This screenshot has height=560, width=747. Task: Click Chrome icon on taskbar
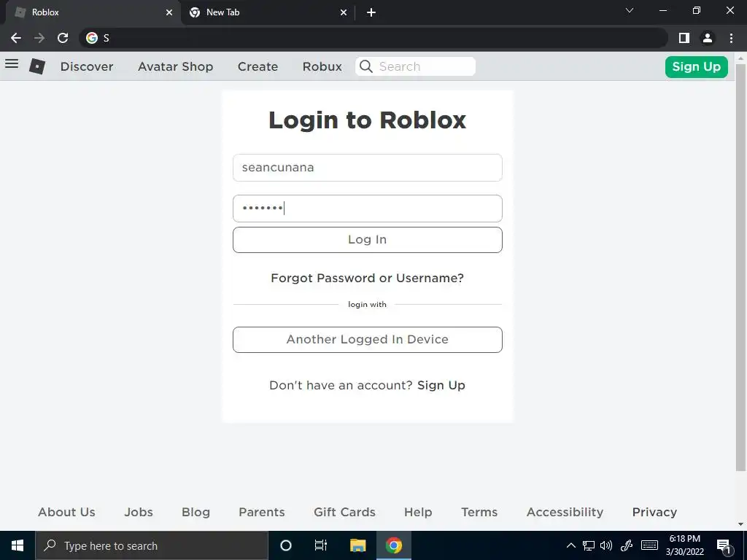pyautogui.click(x=393, y=545)
